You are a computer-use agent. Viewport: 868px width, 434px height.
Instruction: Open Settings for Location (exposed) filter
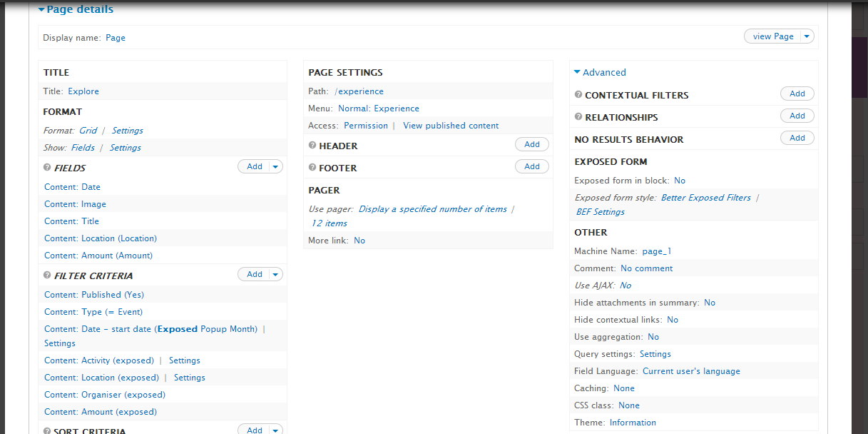tap(190, 378)
